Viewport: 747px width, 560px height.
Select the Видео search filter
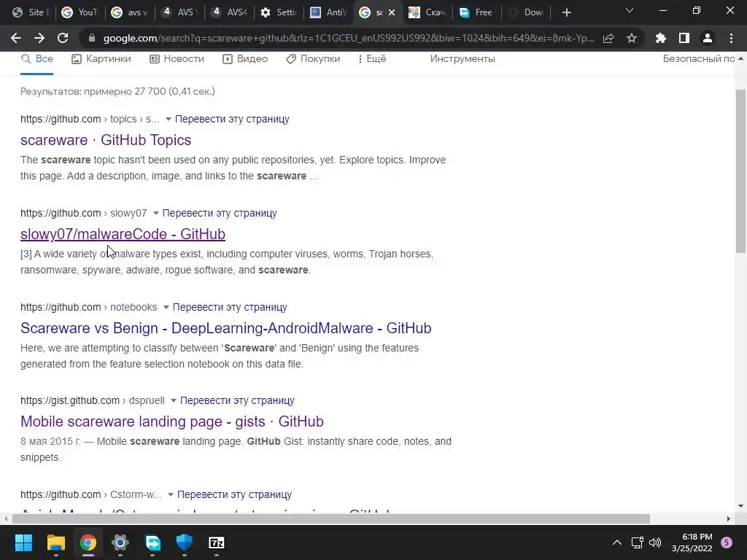(245, 59)
